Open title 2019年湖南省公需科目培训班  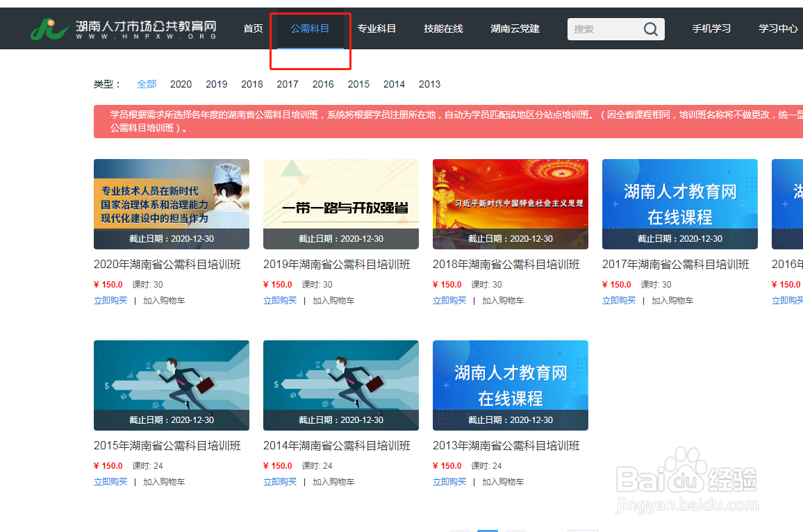coord(337,264)
